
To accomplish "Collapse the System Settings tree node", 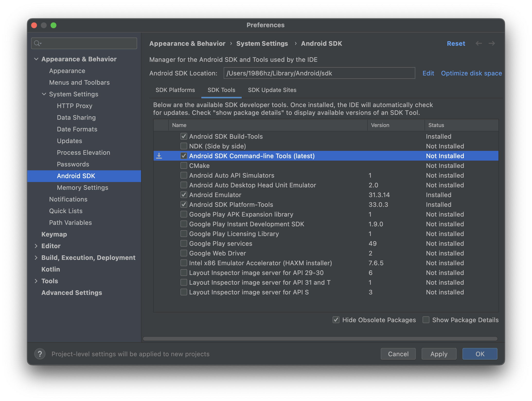I will (x=44, y=94).
